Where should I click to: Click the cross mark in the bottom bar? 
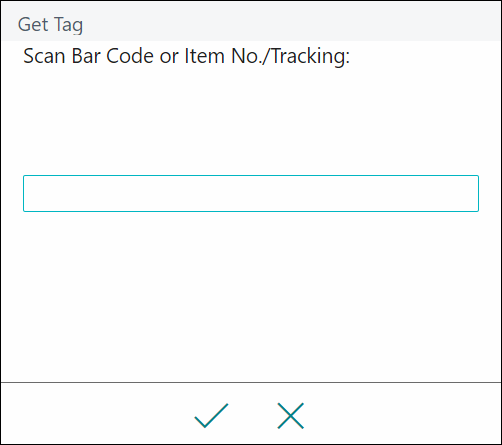[x=291, y=415]
